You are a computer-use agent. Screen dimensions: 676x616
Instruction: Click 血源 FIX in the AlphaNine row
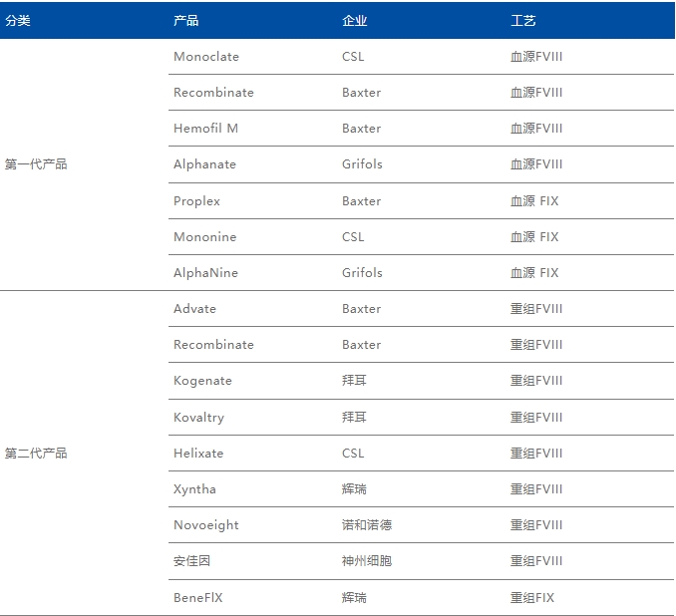click(x=534, y=273)
